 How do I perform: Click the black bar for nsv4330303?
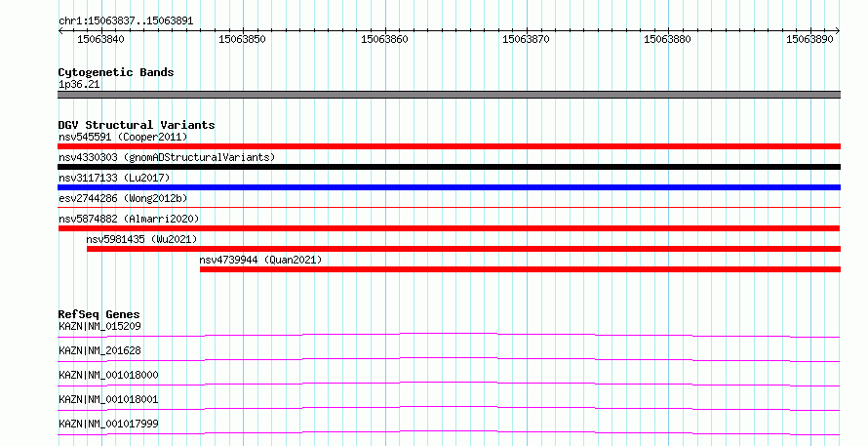(x=449, y=167)
